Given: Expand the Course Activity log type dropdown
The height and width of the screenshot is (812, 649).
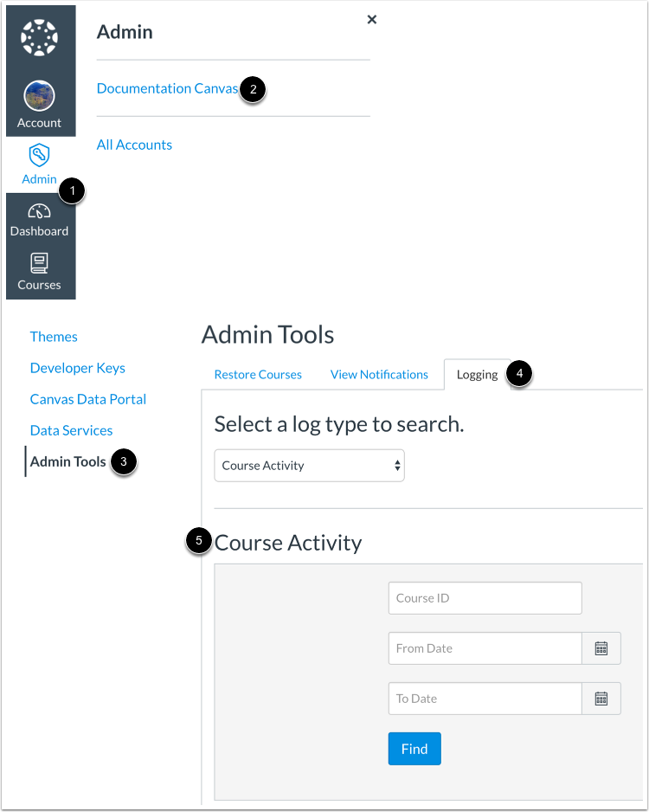Looking at the screenshot, I should [310, 466].
